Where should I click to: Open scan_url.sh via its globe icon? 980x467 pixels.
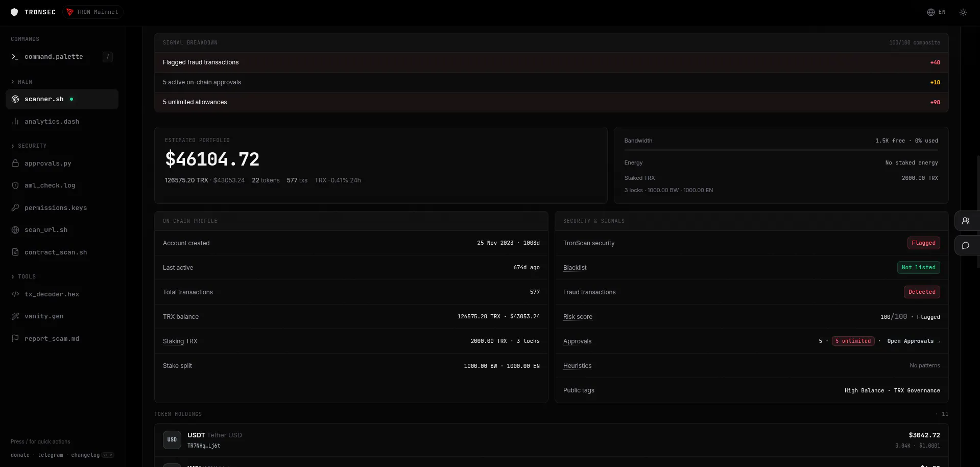click(15, 230)
